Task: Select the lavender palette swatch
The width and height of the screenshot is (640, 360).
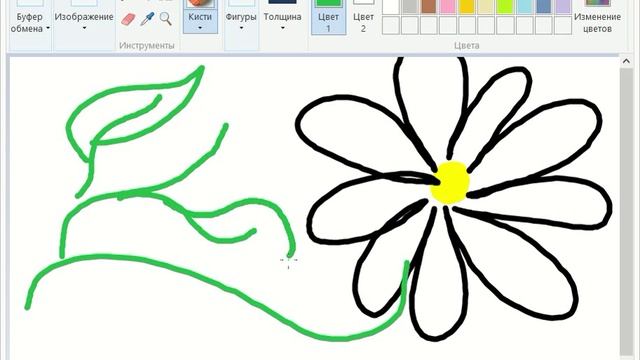Action: pyautogui.click(x=563, y=7)
